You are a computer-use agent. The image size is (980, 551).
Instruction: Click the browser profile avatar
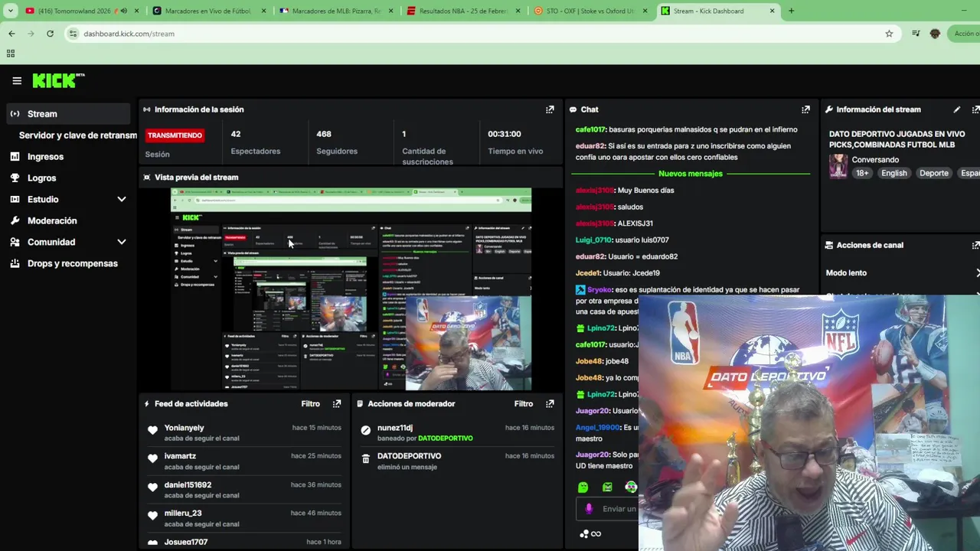coord(935,34)
